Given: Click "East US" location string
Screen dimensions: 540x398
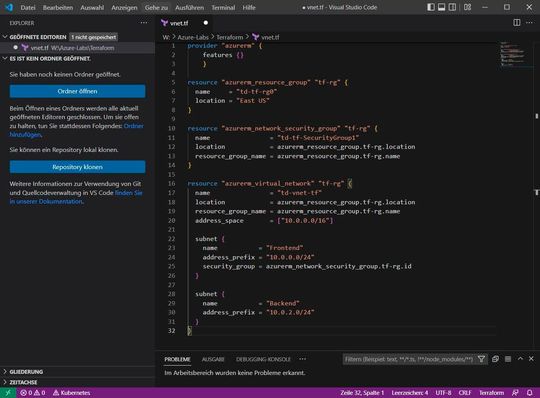Looking at the screenshot, I should click(253, 101).
